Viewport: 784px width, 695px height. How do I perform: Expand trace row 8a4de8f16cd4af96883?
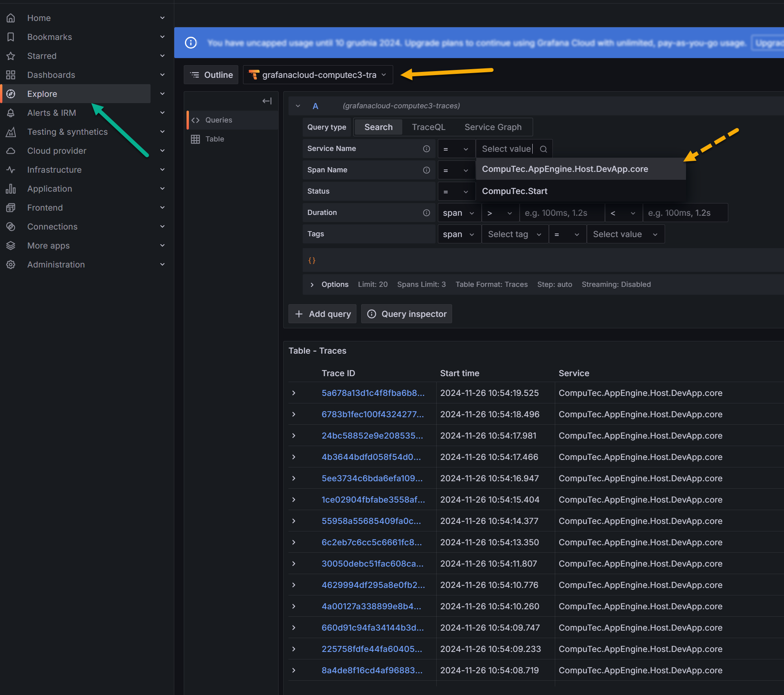(x=294, y=671)
